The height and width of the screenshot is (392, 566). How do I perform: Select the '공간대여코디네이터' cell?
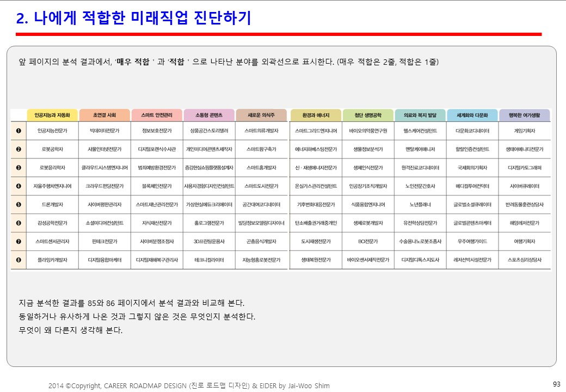(261, 204)
